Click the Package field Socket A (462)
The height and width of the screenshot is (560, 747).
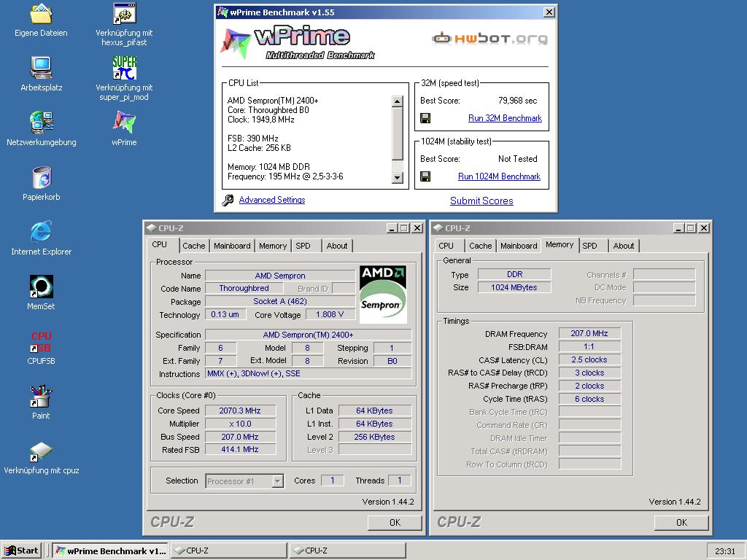[280, 301]
